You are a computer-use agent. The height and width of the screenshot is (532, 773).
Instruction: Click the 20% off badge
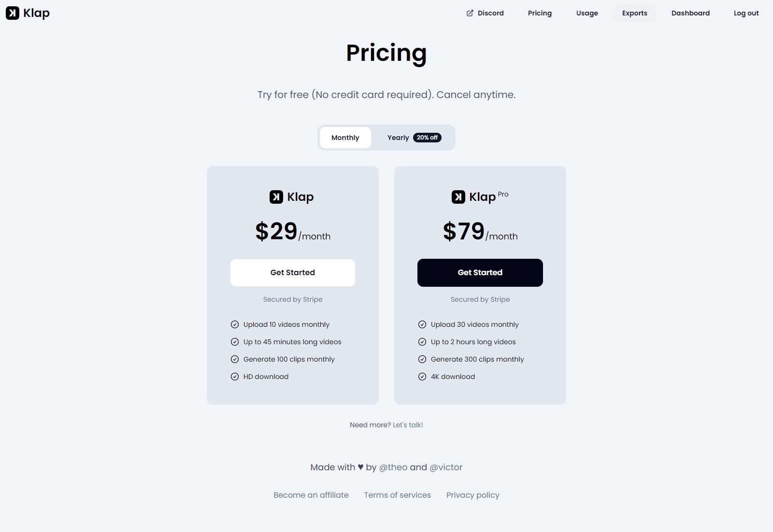click(x=427, y=138)
